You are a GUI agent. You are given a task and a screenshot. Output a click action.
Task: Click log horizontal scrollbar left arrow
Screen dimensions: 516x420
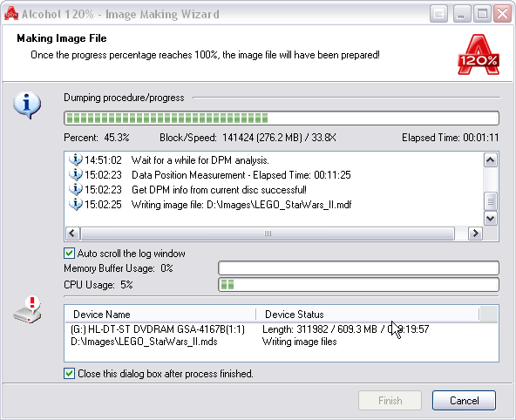pos(72,234)
